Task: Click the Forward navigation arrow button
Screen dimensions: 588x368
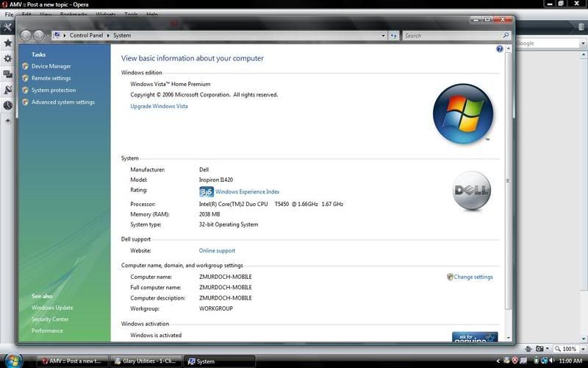Action: [39, 35]
